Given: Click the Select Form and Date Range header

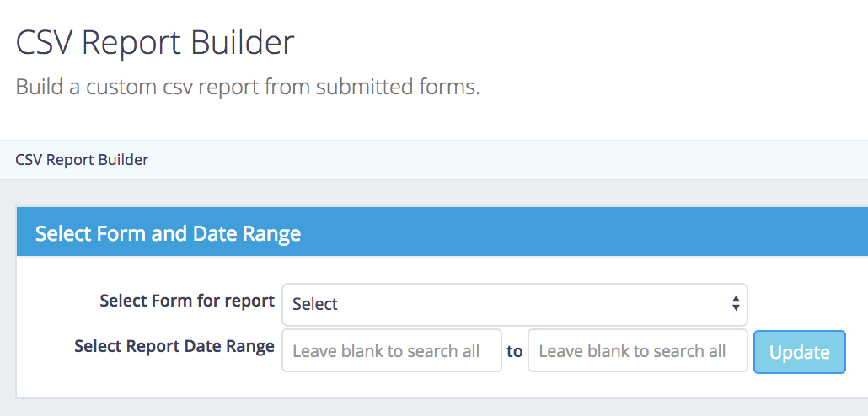Looking at the screenshot, I should (168, 233).
